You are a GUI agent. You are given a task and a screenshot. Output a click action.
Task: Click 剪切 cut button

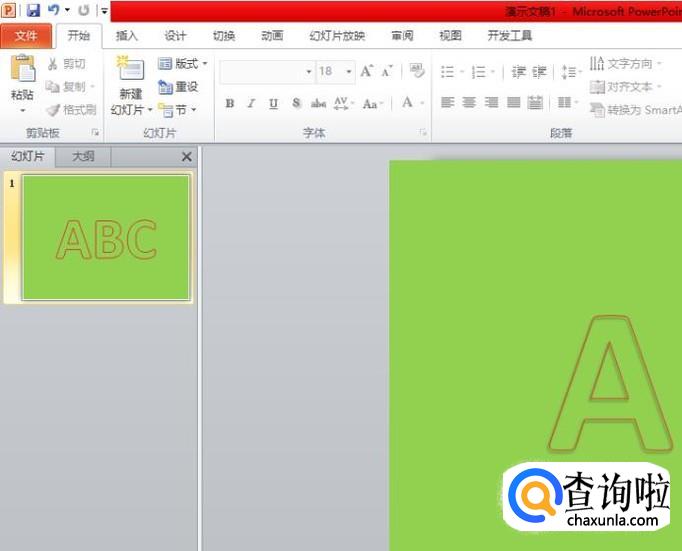pyautogui.click(x=67, y=64)
